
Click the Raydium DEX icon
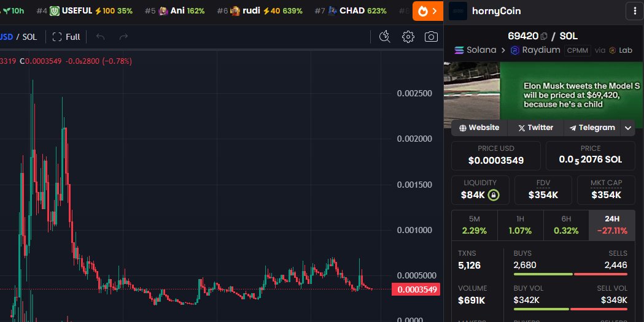pos(514,50)
